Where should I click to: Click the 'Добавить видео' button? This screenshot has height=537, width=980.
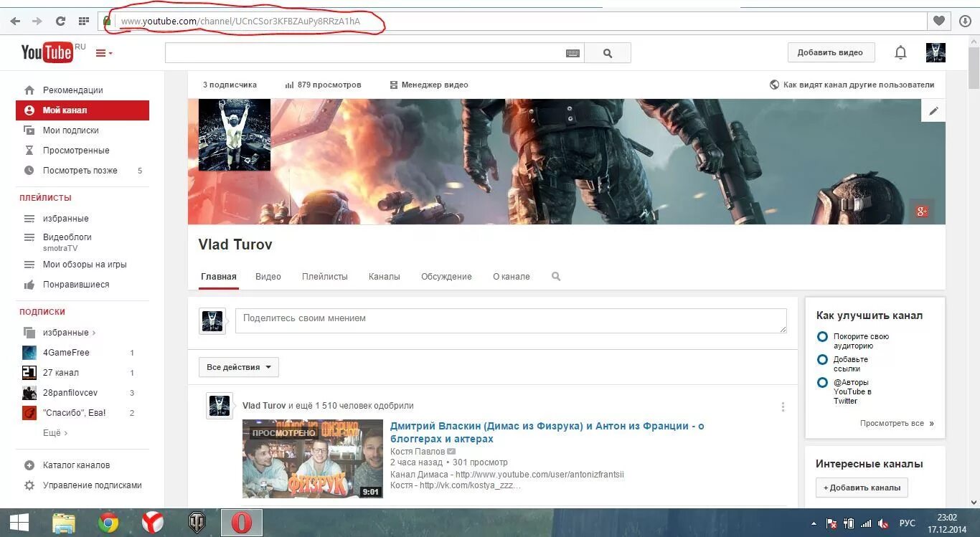[x=830, y=52]
